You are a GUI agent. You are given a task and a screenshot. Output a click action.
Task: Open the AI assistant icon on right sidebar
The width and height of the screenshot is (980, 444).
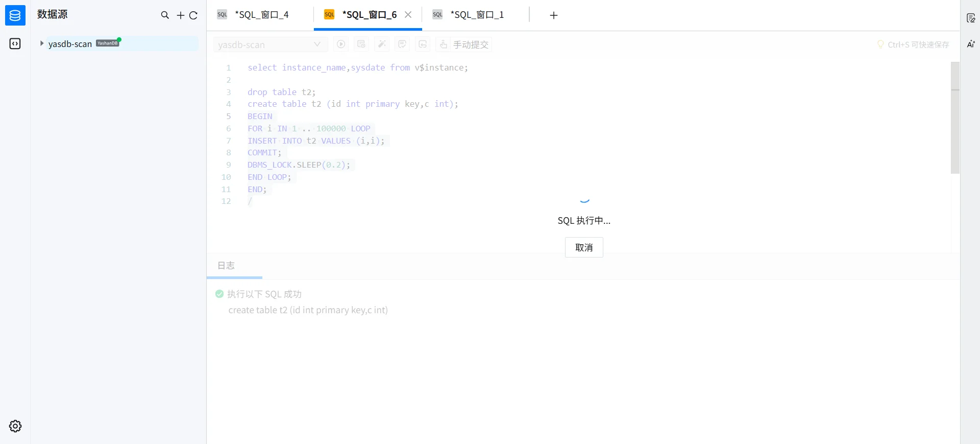point(971,44)
